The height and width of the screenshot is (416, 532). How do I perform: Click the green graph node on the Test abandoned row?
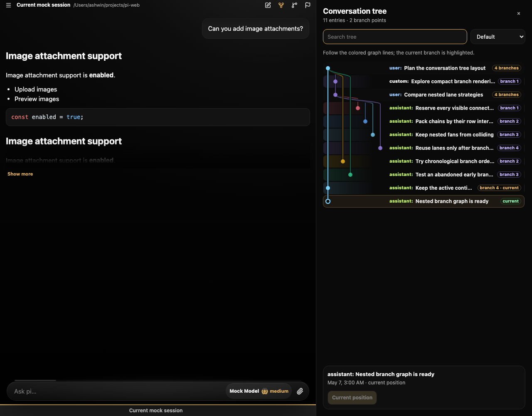[x=350, y=175]
